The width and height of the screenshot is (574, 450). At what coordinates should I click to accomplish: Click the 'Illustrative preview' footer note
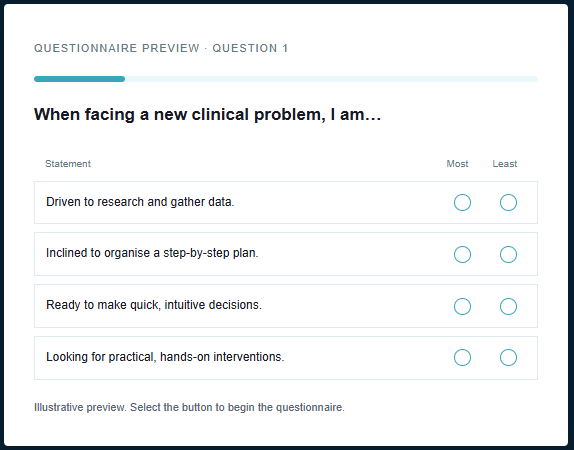tap(189, 408)
